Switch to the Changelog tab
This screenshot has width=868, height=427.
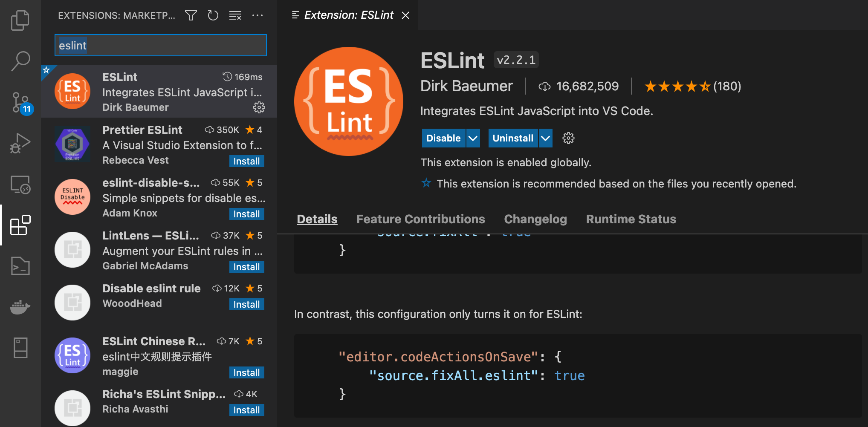coord(535,219)
